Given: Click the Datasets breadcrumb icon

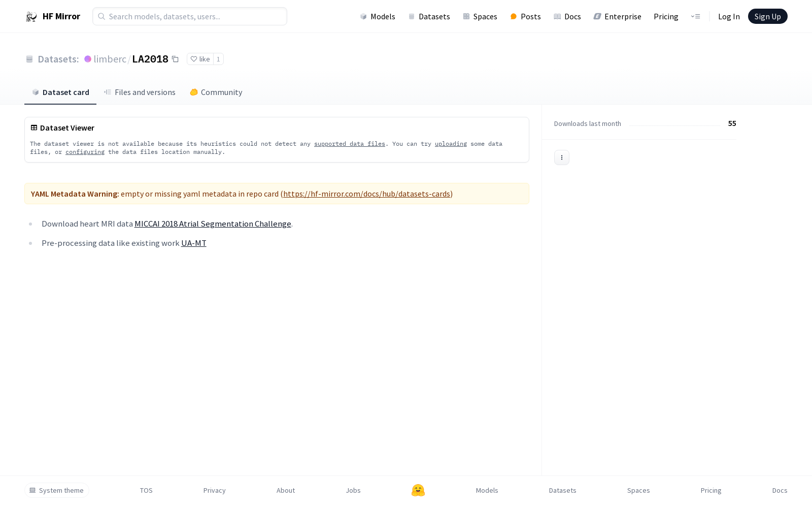Looking at the screenshot, I should tap(29, 59).
